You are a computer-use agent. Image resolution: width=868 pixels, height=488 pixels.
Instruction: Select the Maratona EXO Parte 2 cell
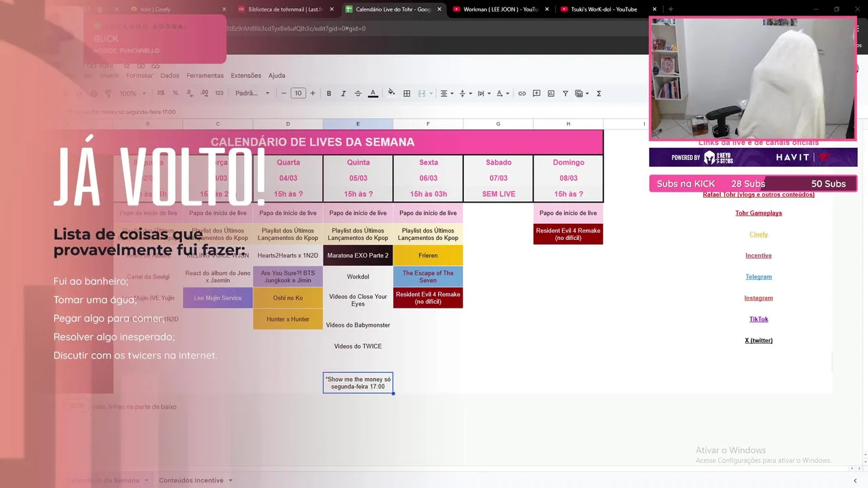point(358,256)
